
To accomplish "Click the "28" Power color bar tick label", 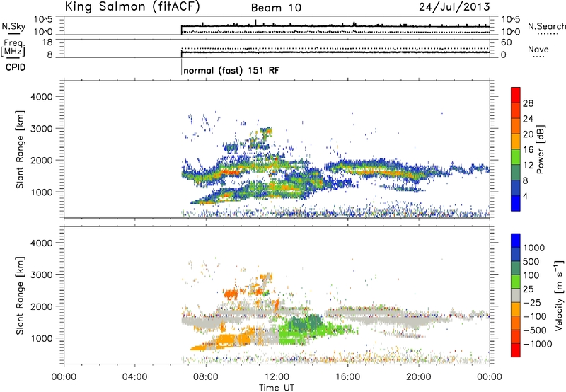I will [528, 103].
